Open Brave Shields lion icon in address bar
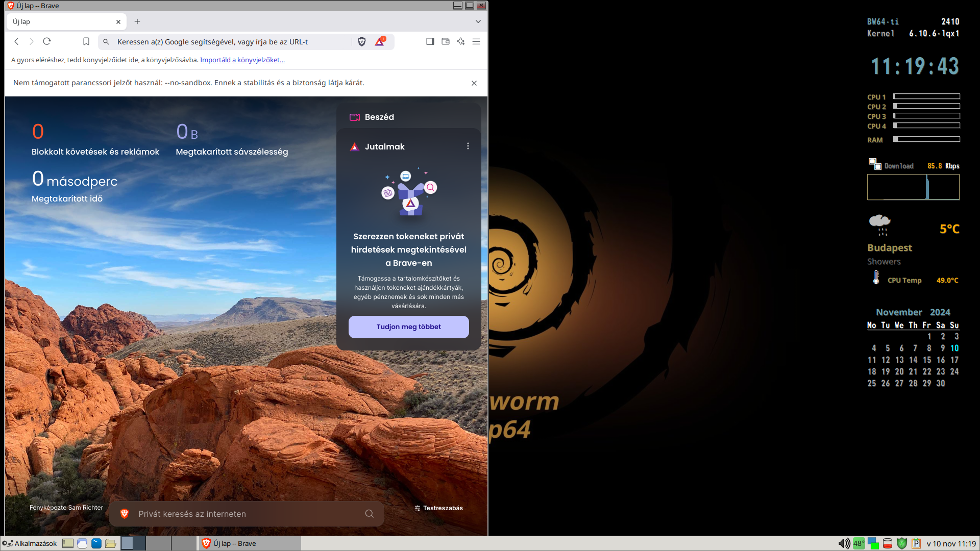Viewport: 980px width, 551px height. click(x=362, y=42)
